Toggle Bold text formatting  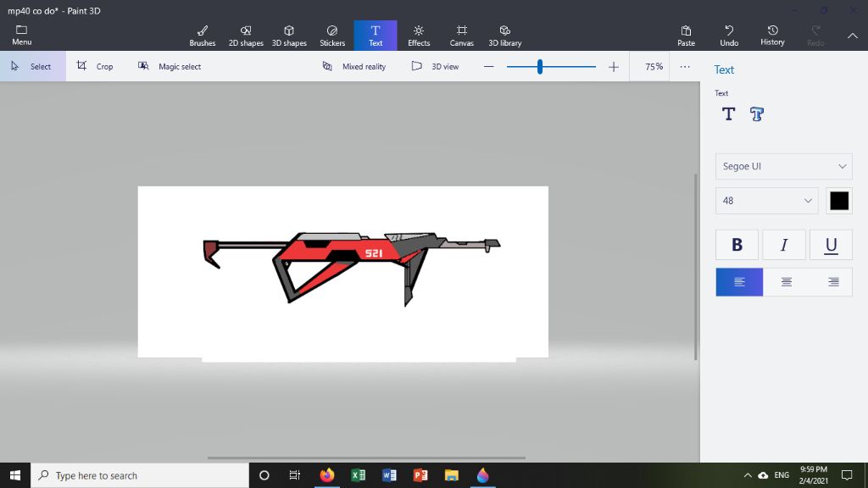(737, 245)
